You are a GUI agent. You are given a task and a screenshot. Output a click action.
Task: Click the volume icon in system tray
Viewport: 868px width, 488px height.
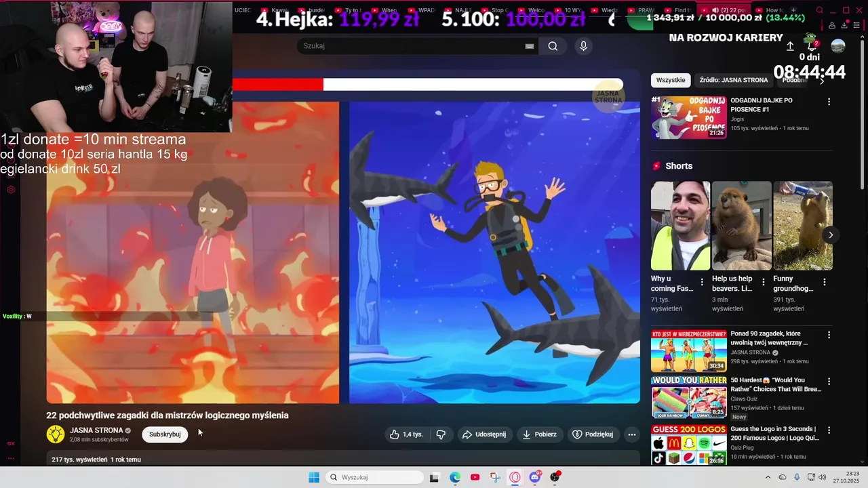(823, 477)
